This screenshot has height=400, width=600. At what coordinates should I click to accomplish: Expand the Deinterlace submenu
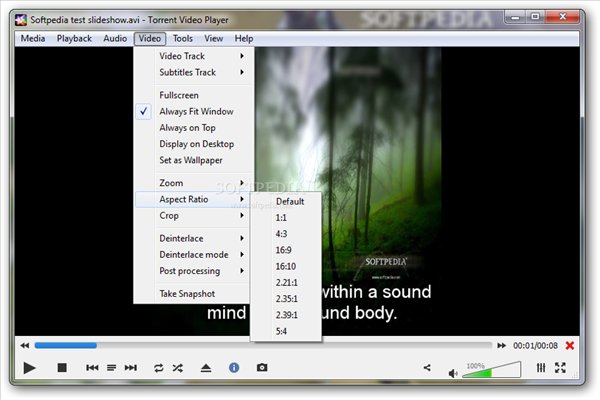click(193, 238)
